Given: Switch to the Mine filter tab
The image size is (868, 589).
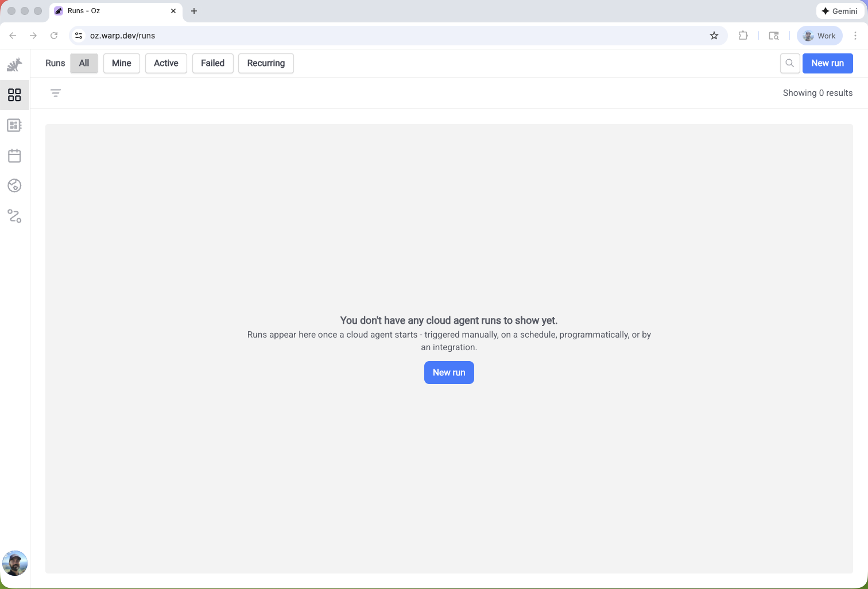Looking at the screenshot, I should click(122, 63).
